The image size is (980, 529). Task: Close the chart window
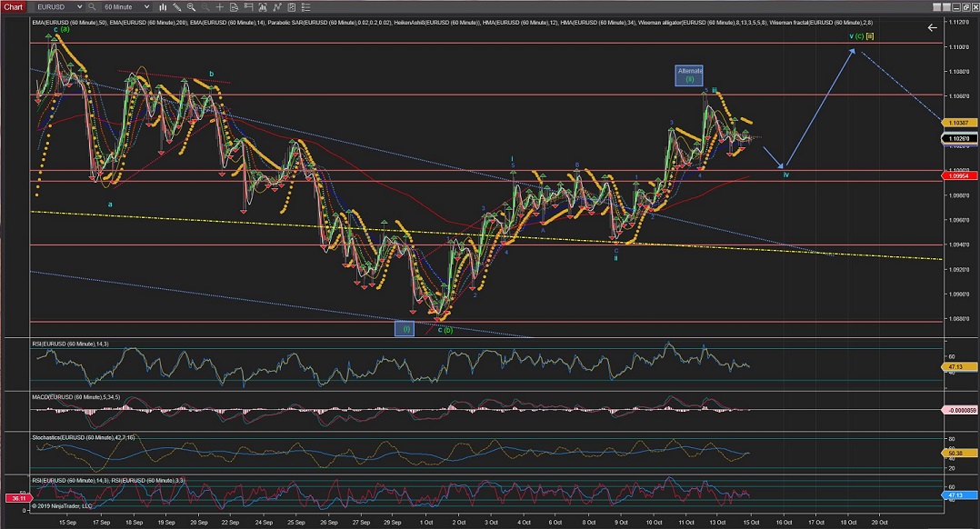pyautogui.click(x=975, y=7)
